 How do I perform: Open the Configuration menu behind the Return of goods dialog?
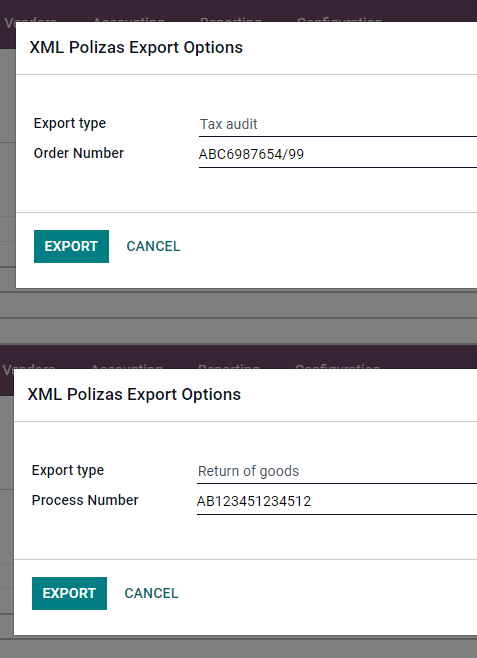click(337, 366)
